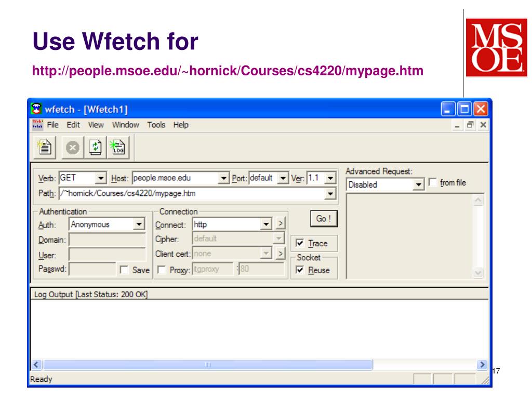Screen dimensions: 532x399
Task: Close the inner Wfetch1 document window
Action: point(483,125)
